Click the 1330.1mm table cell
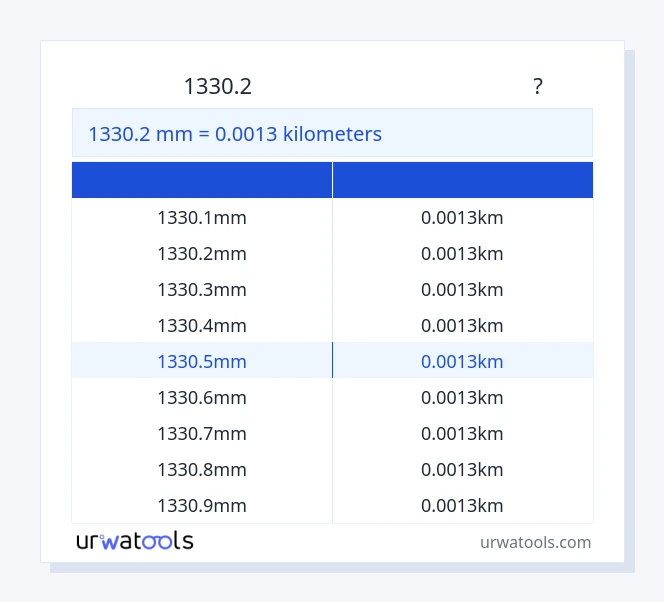 click(x=202, y=217)
